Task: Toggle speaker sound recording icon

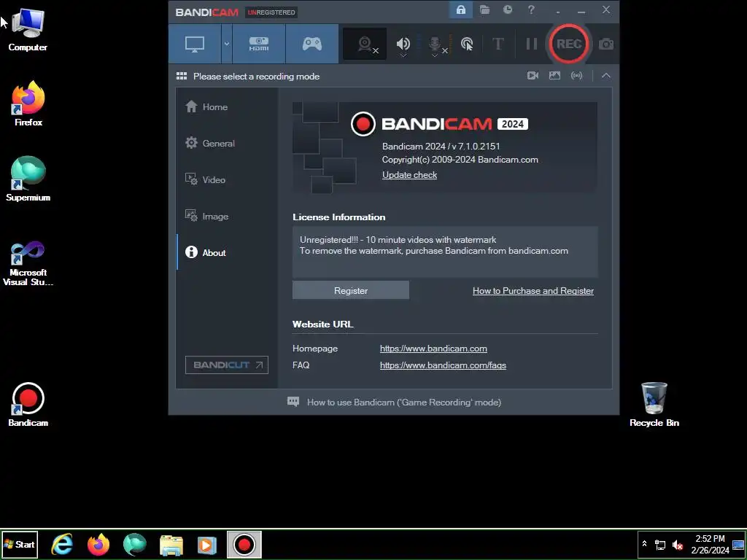Action: [x=403, y=44]
